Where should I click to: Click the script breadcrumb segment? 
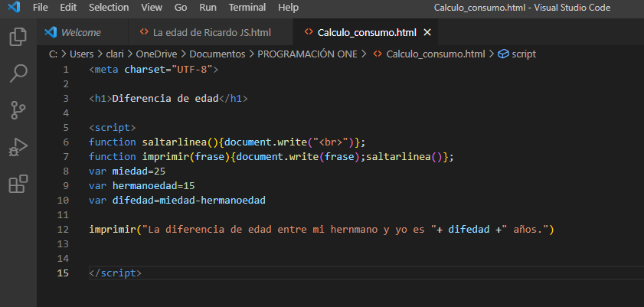(524, 54)
